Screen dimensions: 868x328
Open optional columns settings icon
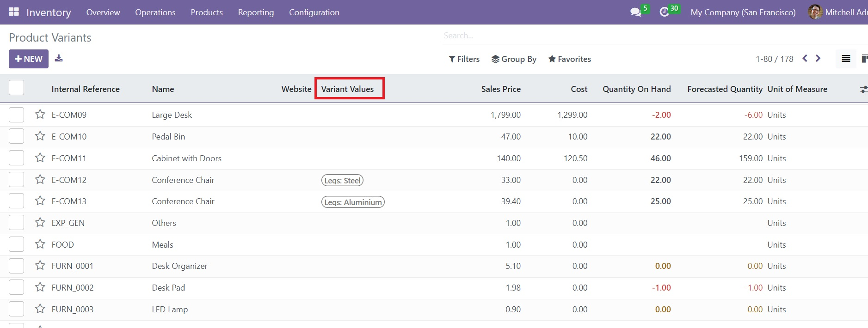coord(863,89)
